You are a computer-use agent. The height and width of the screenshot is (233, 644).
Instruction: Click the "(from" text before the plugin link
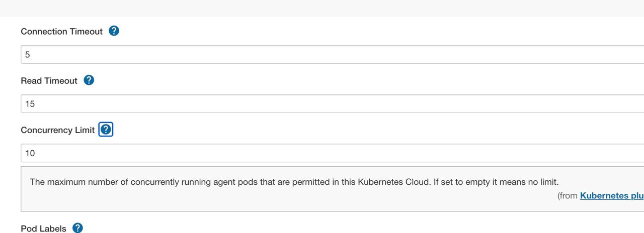click(x=568, y=195)
